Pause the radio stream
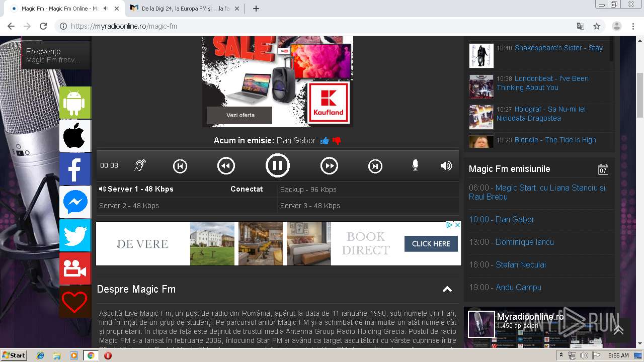644x362 pixels. click(278, 165)
